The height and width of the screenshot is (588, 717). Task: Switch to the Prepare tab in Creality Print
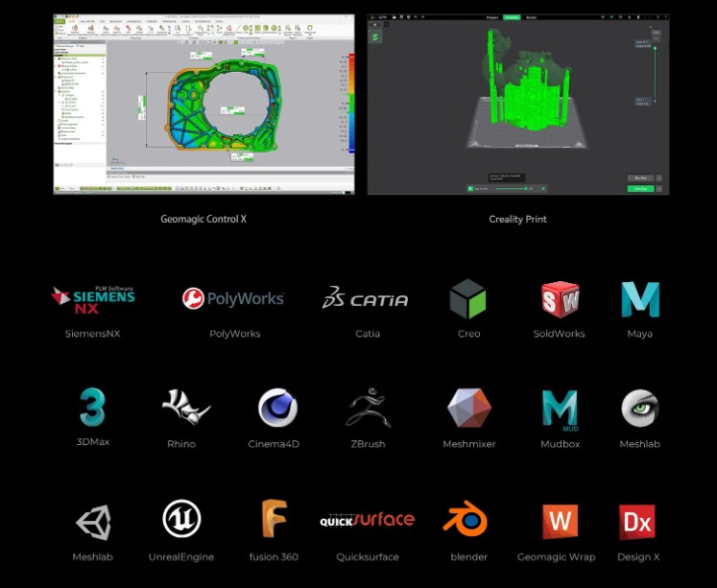[492, 17]
